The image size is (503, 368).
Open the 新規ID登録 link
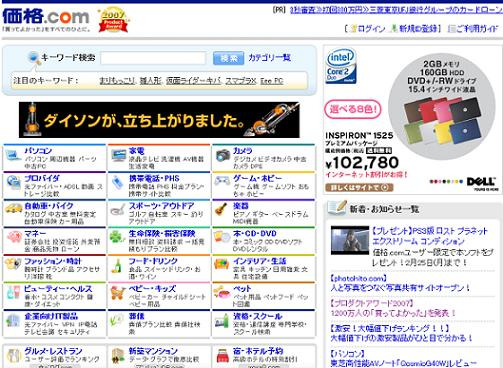[x=418, y=29]
